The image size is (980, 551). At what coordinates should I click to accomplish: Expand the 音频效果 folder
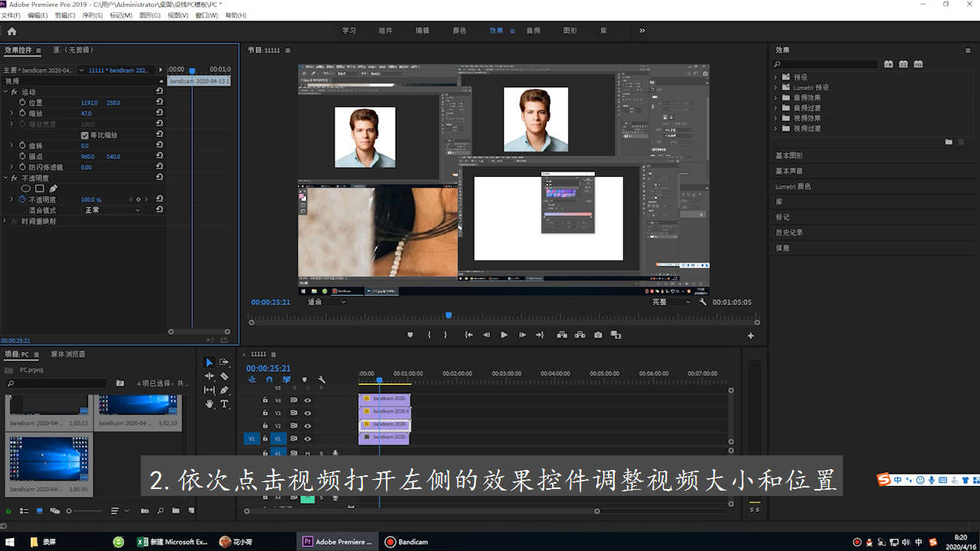[776, 97]
